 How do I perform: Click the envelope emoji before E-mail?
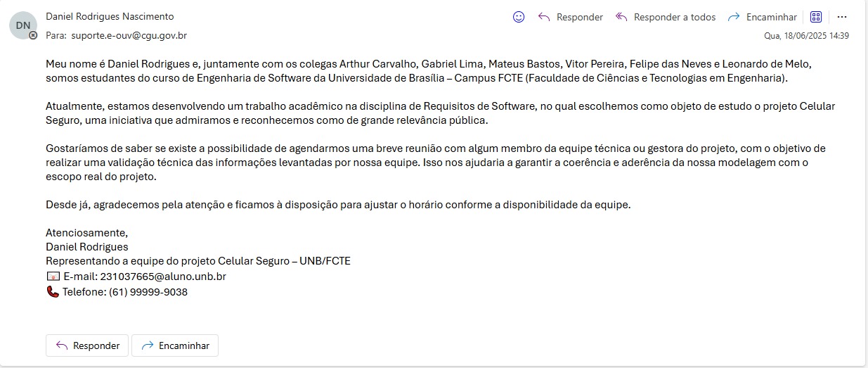pyautogui.click(x=53, y=276)
